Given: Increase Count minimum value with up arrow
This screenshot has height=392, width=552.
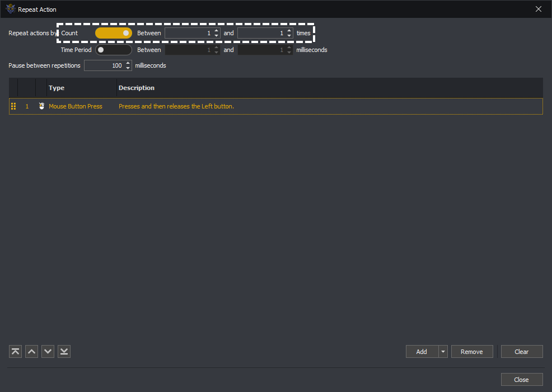Looking at the screenshot, I should click(217, 31).
